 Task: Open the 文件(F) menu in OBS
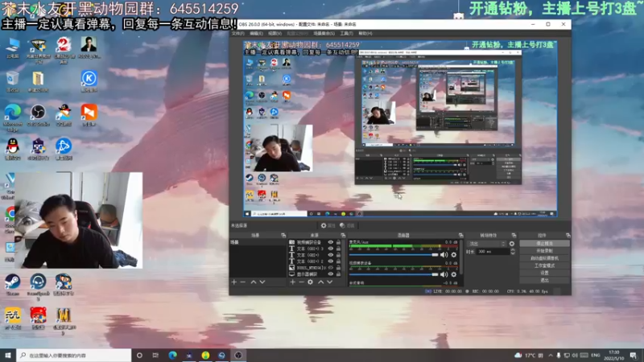(237, 33)
